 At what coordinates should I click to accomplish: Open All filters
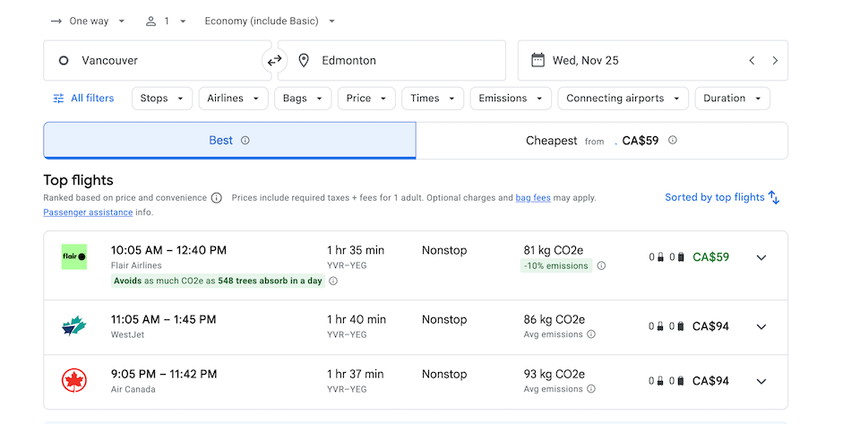[83, 98]
